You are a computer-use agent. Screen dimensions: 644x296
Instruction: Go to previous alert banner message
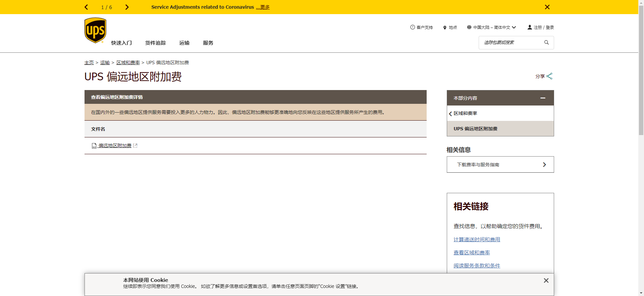86,7
